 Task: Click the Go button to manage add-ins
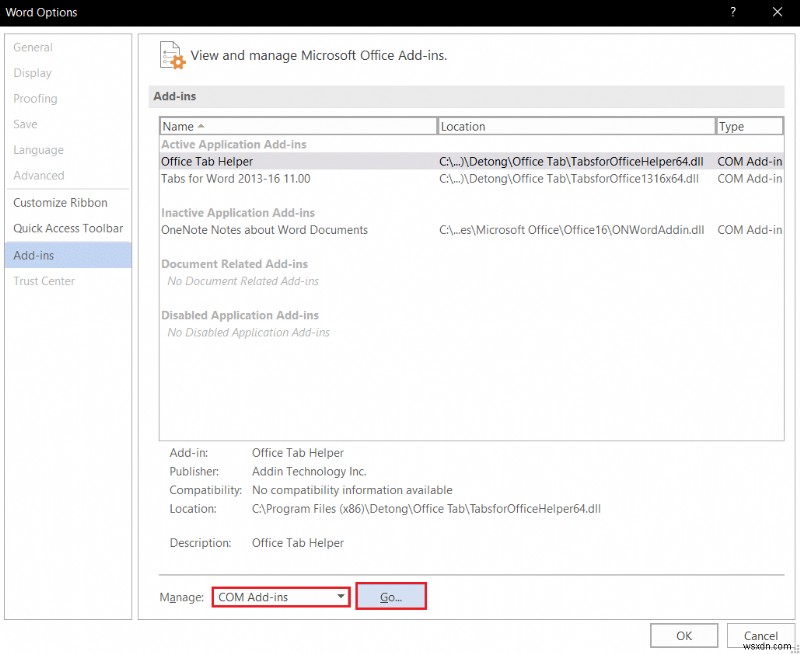pyautogui.click(x=390, y=596)
